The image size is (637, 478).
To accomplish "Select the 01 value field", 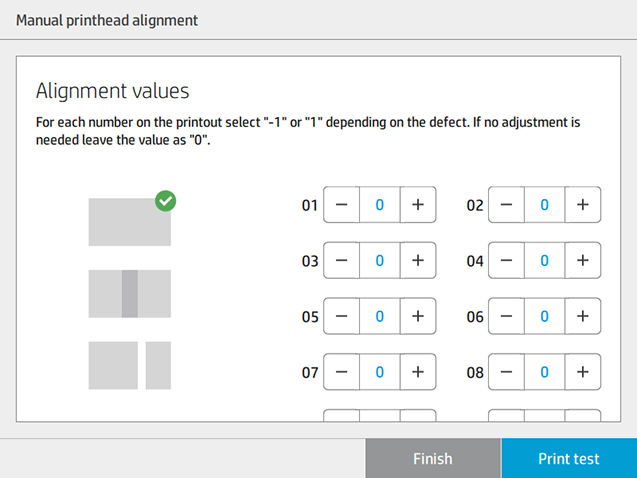I will pos(380,205).
